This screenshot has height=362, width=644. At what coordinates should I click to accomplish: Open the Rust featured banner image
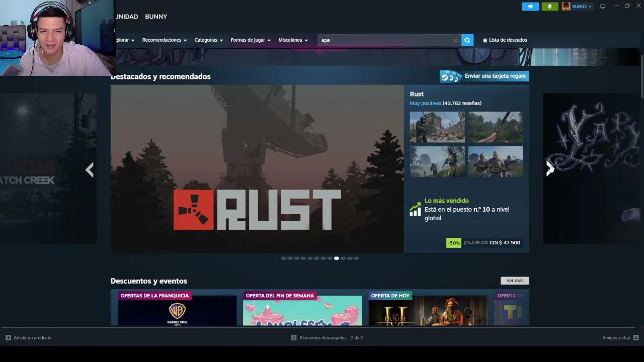pyautogui.click(x=257, y=169)
